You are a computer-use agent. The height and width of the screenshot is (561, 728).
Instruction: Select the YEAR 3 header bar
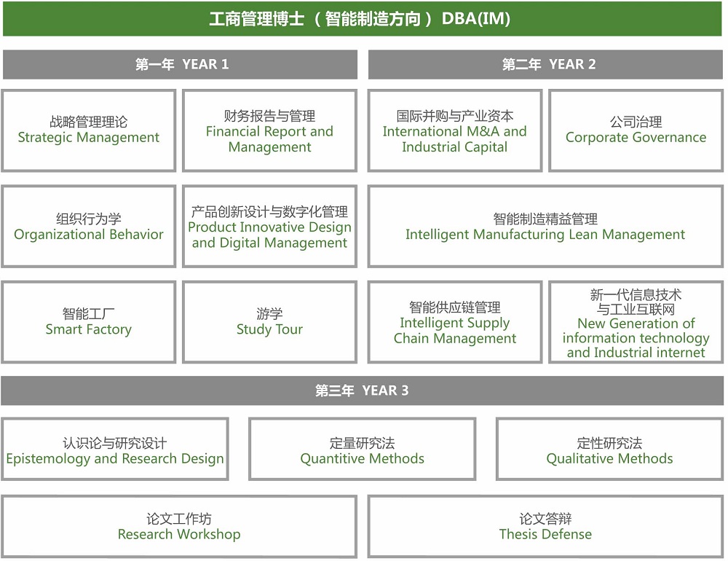pyautogui.click(x=362, y=391)
